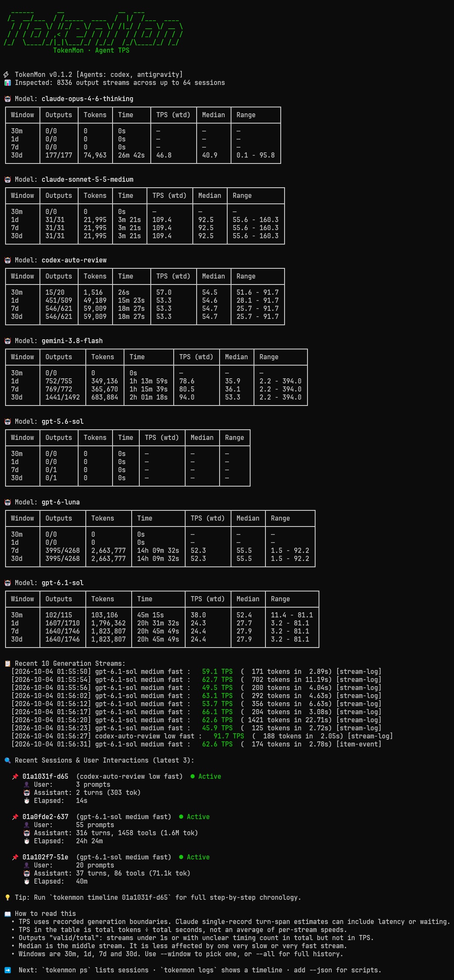This screenshot has width=454, height=980.
Task: Click the '74,963' tokens value
Action: pos(95,155)
